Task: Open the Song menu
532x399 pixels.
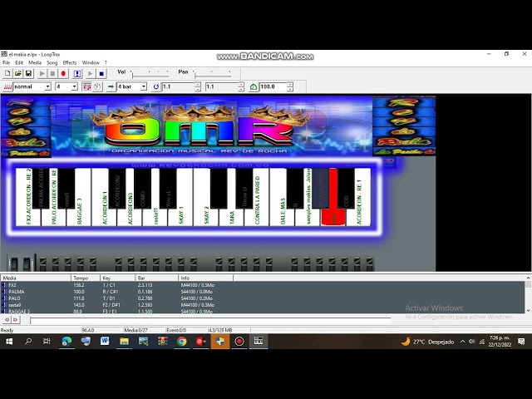Action: pos(52,63)
